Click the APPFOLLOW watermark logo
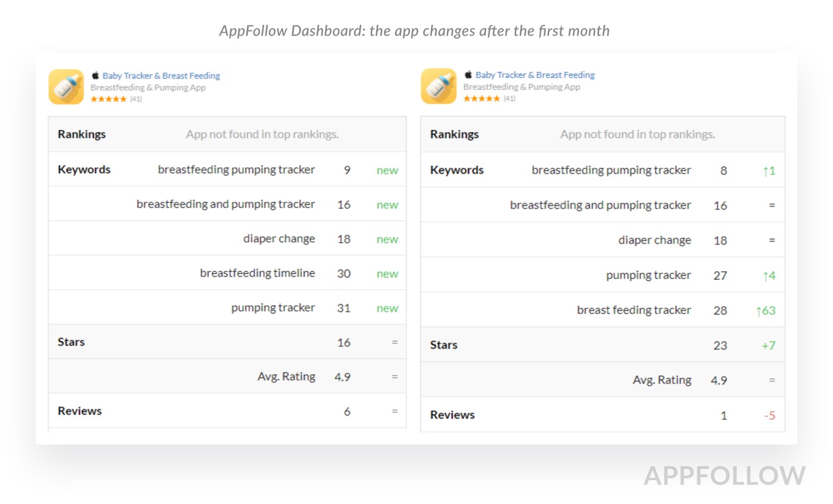The height and width of the screenshot is (504, 833). tap(724, 476)
